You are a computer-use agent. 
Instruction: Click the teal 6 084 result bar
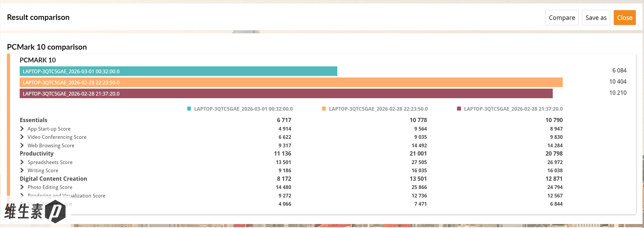coord(178,71)
